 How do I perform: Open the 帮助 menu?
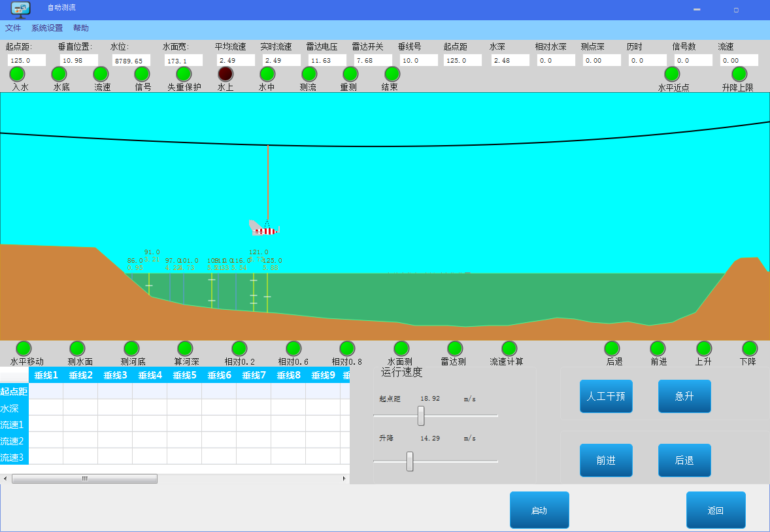point(81,28)
